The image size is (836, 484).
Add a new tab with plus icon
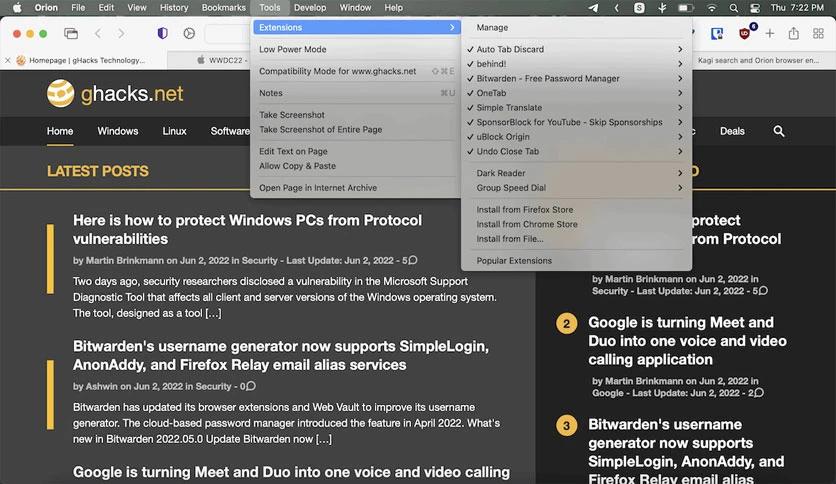pyautogui.click(x=769, y=34)
